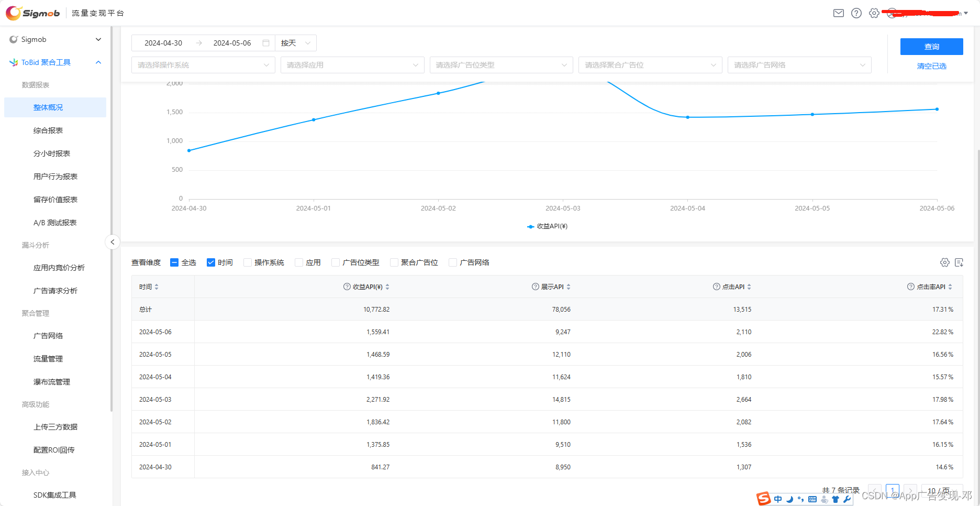This screenshot has width=980, height=506.
Task: Enable the 操作系统 dimension checkbox
Action: click(x=248, y=262)
